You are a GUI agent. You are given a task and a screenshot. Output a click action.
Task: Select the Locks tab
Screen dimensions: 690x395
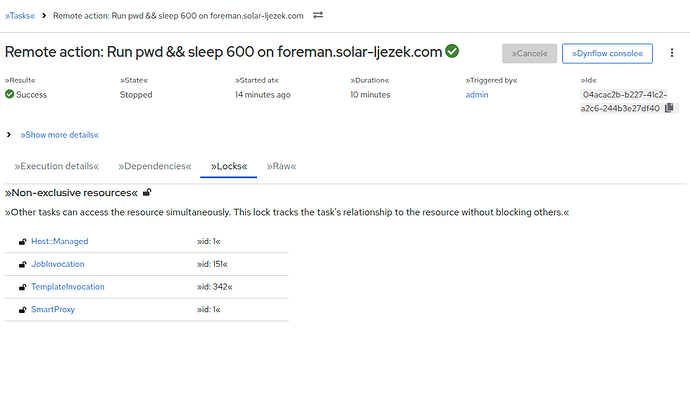click(x=229, y=166)
